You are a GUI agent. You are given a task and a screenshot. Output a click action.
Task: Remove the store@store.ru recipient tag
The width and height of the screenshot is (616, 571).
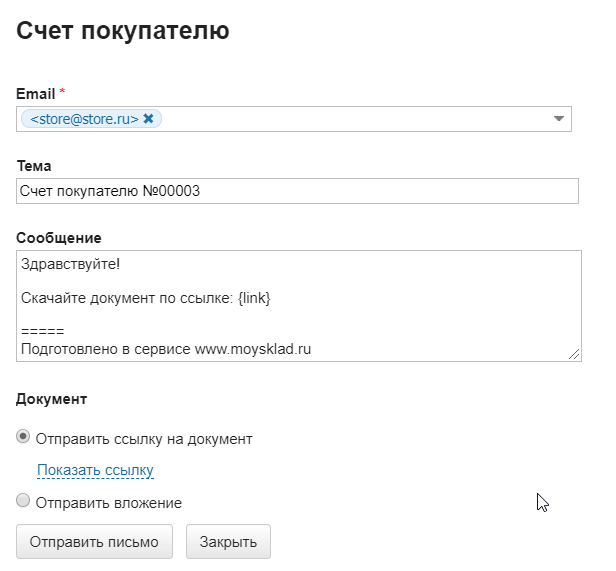click(149, 119)
